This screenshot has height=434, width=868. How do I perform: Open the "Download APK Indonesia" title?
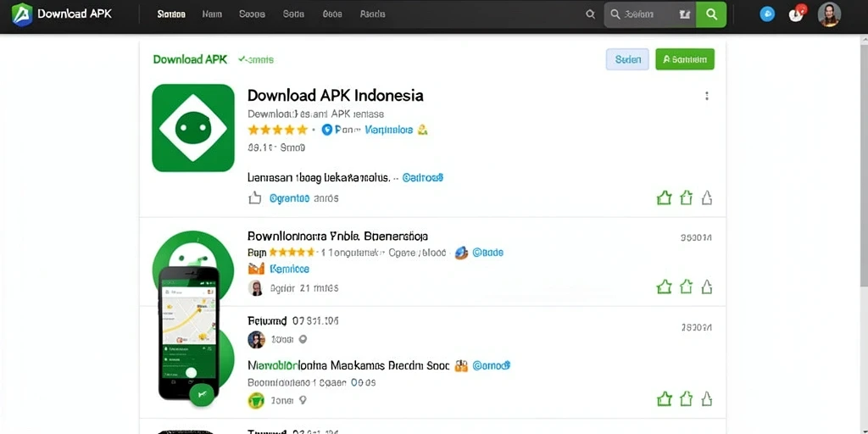click(336, 95)
